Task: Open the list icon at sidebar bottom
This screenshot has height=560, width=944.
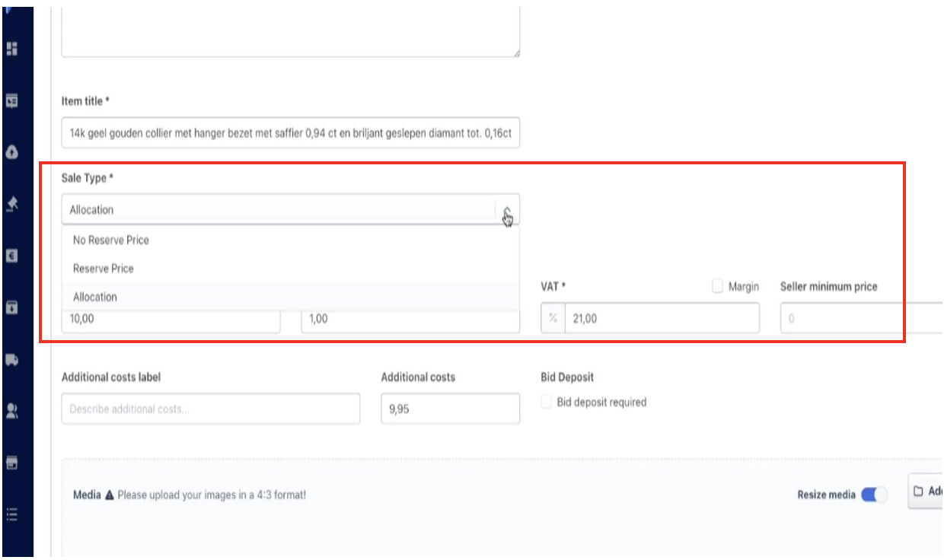Action: point(11,514)
